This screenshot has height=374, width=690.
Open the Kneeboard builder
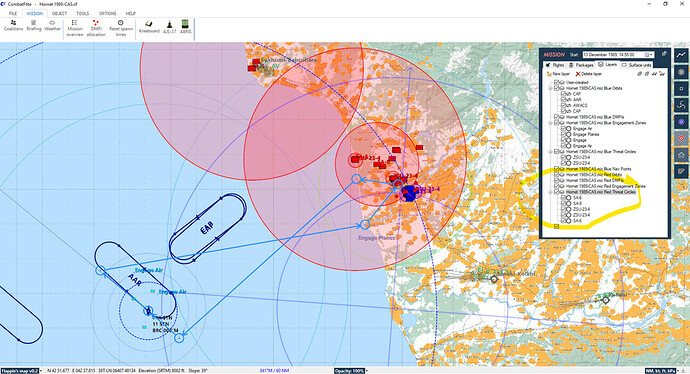click(149, 26)
